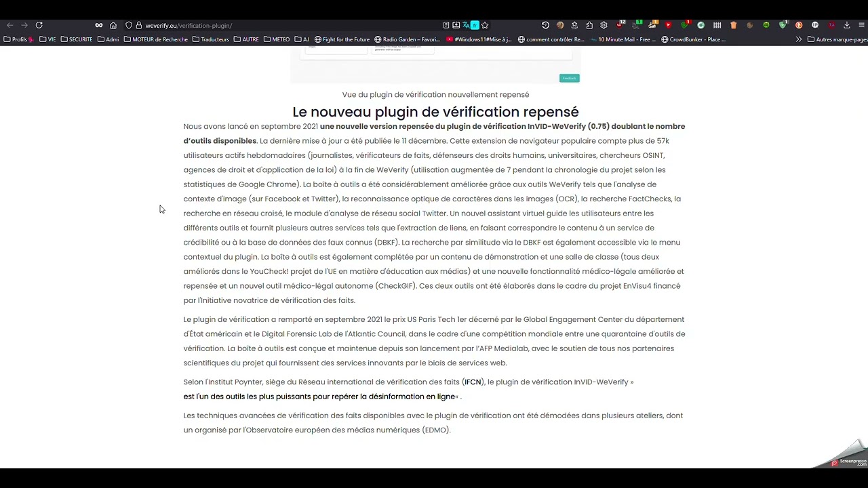Open the A.I bookmark folder
868x488 pixels.
tap(302, 39)
